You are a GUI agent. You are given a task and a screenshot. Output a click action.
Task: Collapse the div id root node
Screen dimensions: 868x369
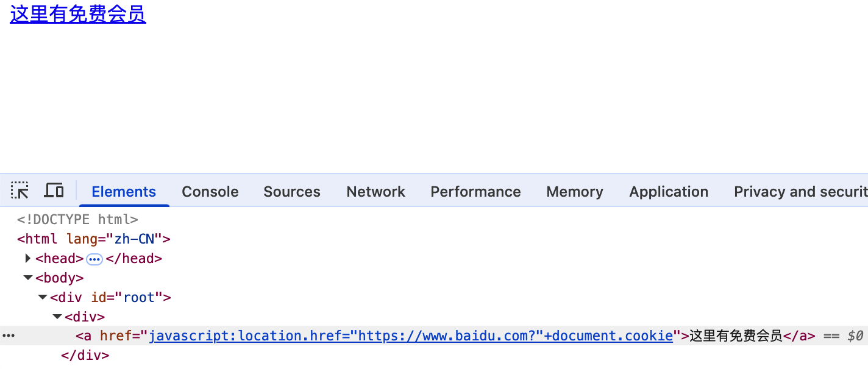coord(42,297)
